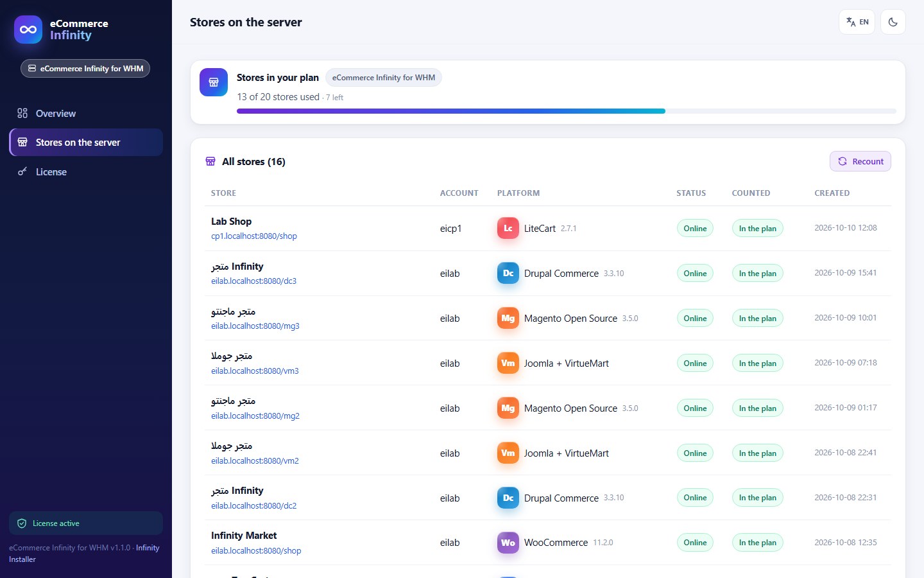The image size is (924, 578).
Task: Click the eCommerce Infinity for WHM sidebar pill
Action: (x=85, y=68)
